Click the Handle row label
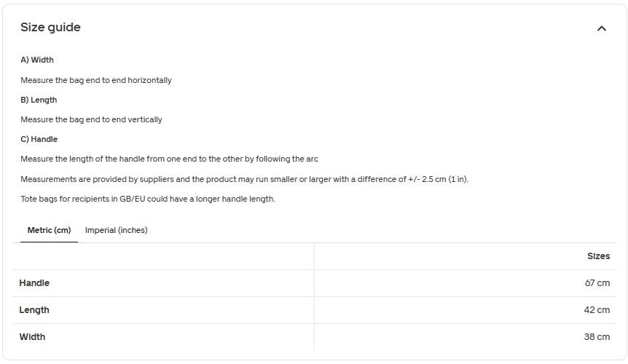The image size is (628, 364). [x=34, y=282]
